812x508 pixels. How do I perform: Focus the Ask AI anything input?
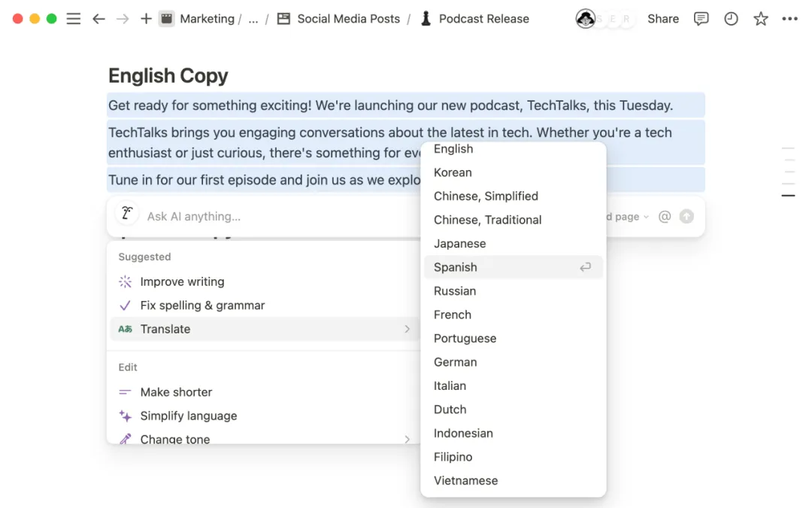(194, 217)
